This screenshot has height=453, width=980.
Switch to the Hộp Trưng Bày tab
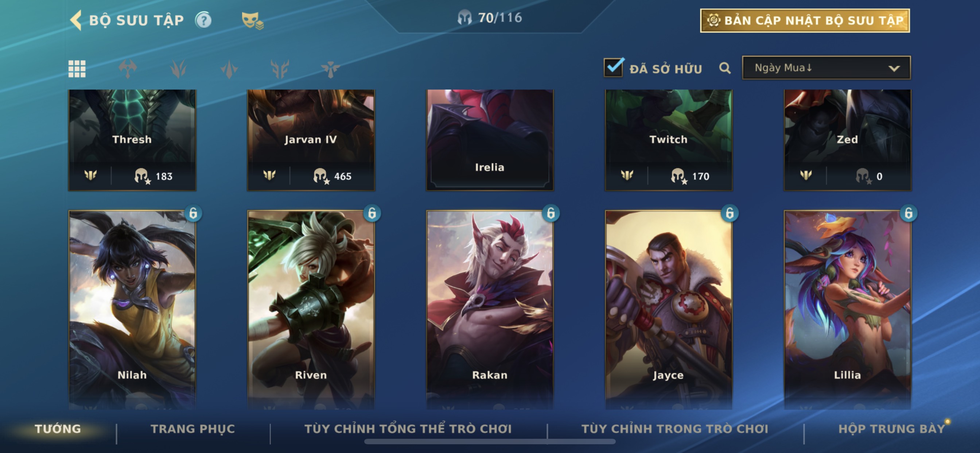891,429
